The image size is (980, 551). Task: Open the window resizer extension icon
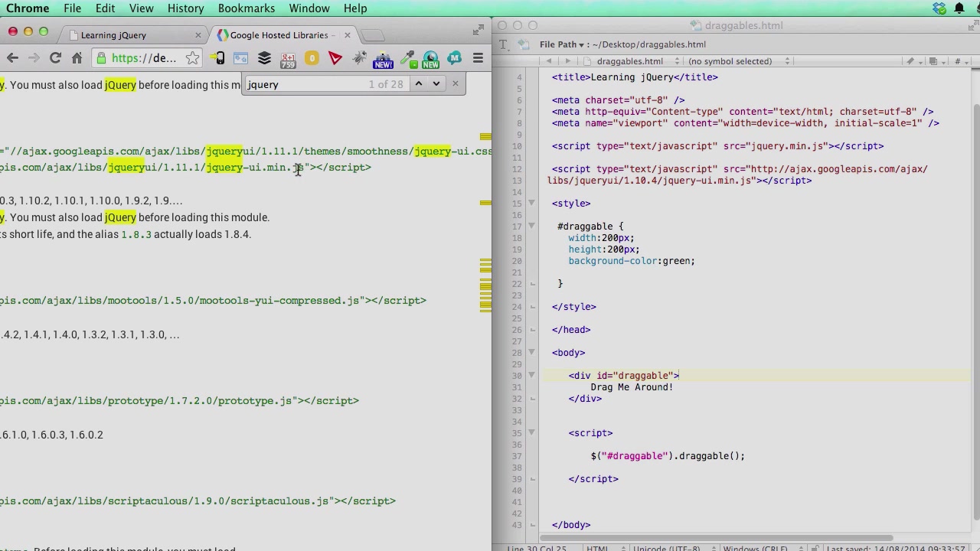point(240,58)
